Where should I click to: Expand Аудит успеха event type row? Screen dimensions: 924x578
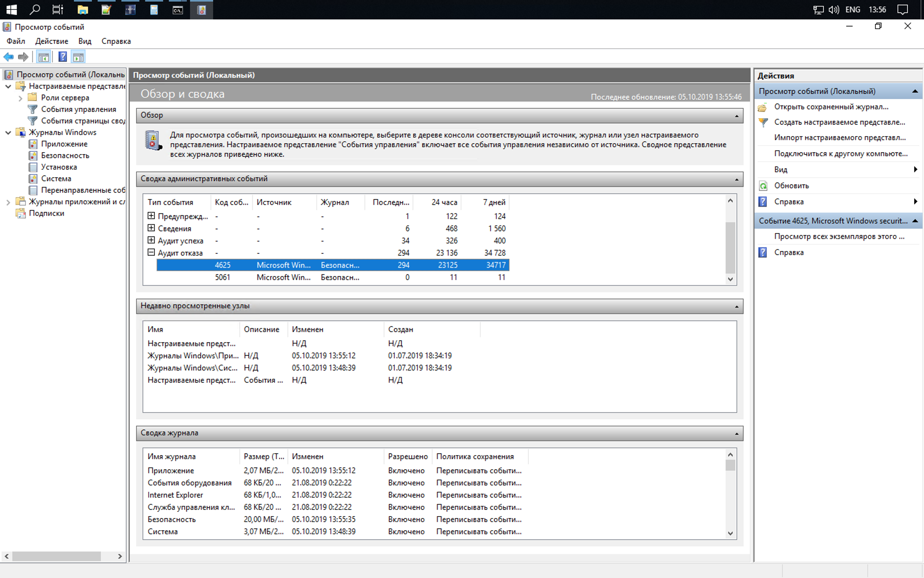pyautogui.click(x=151, y=241)
